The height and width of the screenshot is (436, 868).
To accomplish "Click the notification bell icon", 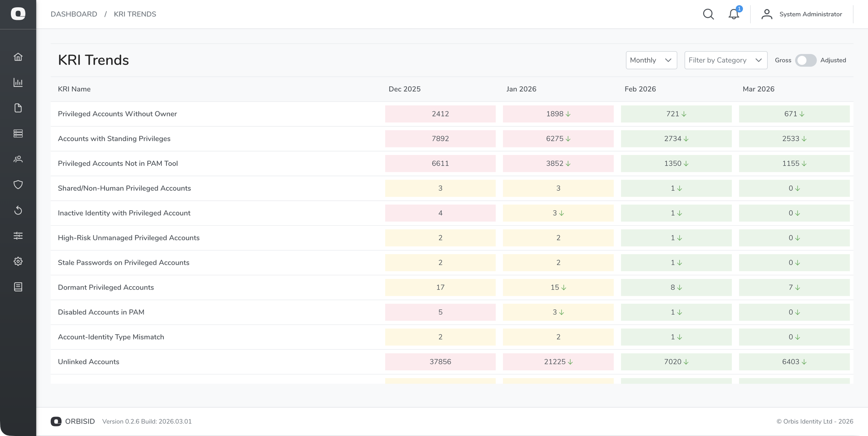I will (733, 14).
